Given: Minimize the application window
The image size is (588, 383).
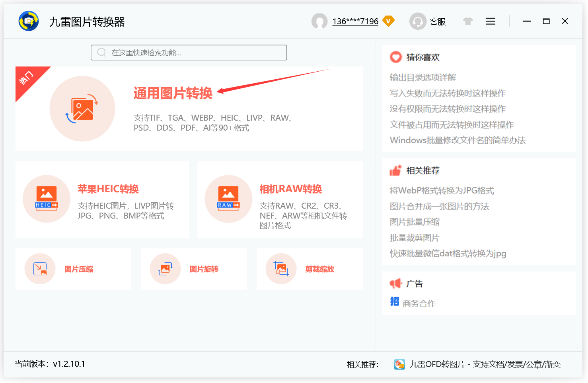Looking at the screenshot, I should 527,21.
